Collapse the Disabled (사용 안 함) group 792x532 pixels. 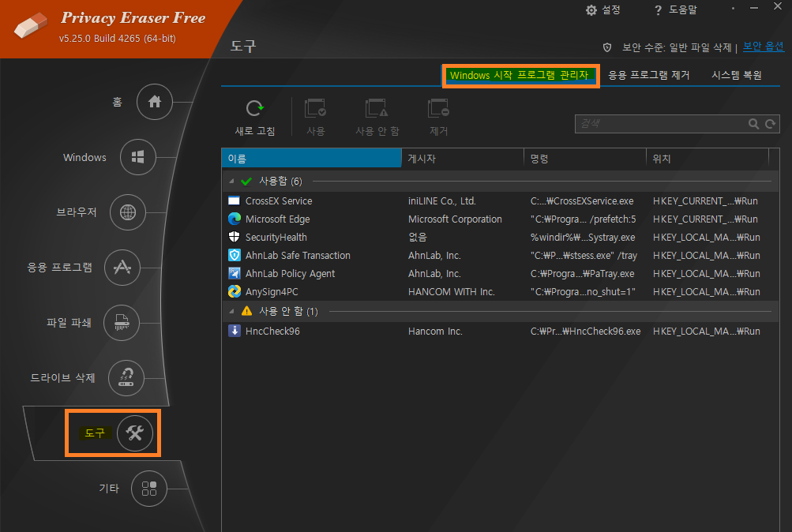coord(231,312)
